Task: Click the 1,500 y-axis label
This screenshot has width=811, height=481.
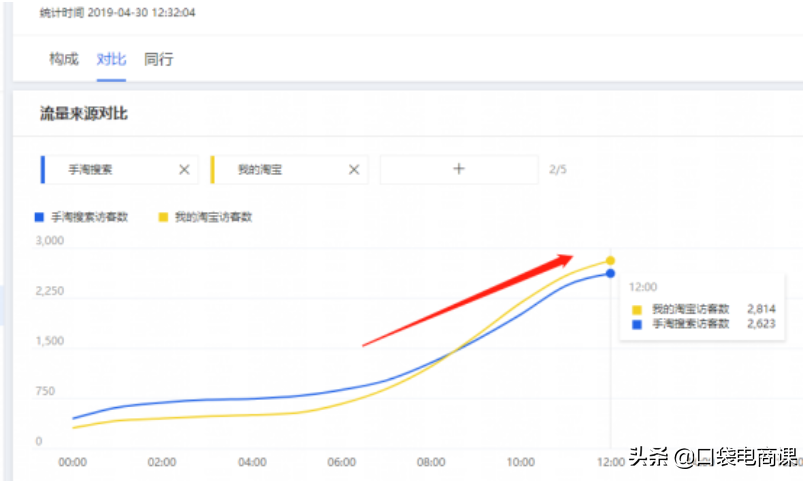Action: [x=50, y=341]
